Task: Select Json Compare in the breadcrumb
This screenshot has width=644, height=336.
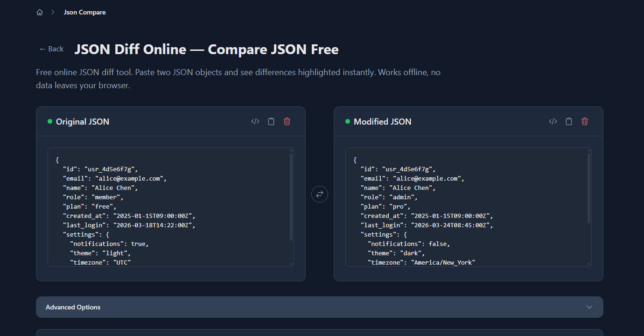Action: [x=84, y=12]
